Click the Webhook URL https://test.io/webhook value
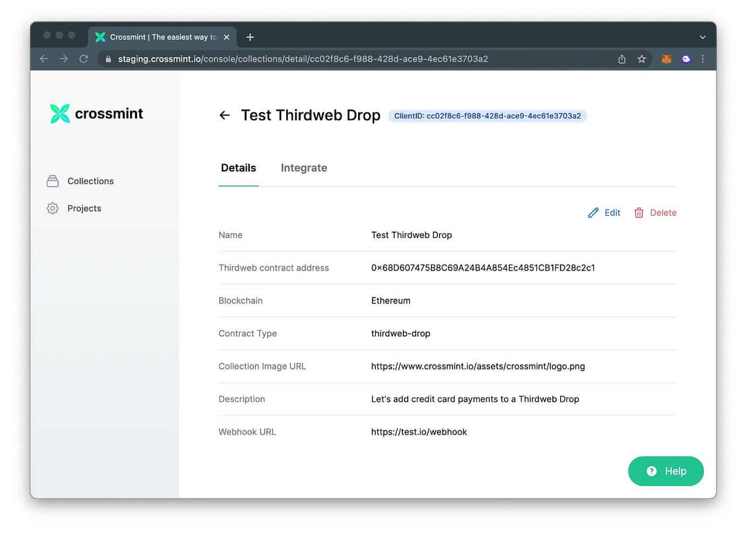 tap(419, 432)
